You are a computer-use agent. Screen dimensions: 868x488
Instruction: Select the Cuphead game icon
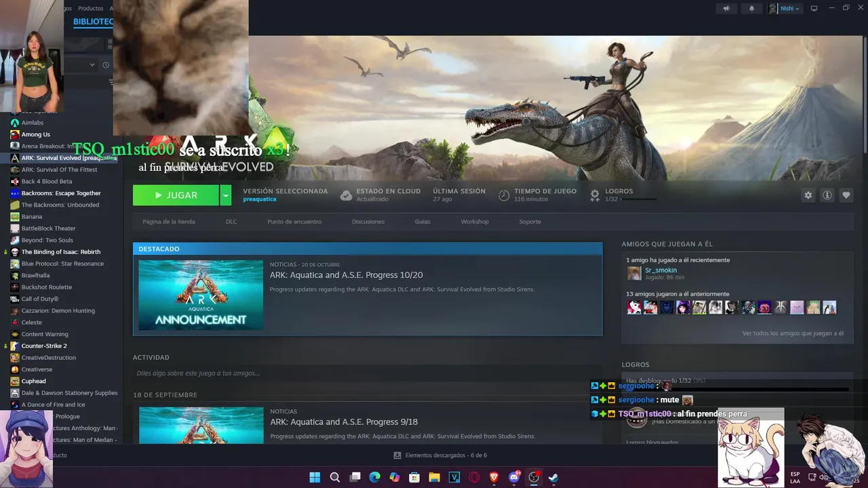pyautogui.click(x=15, y=382)
